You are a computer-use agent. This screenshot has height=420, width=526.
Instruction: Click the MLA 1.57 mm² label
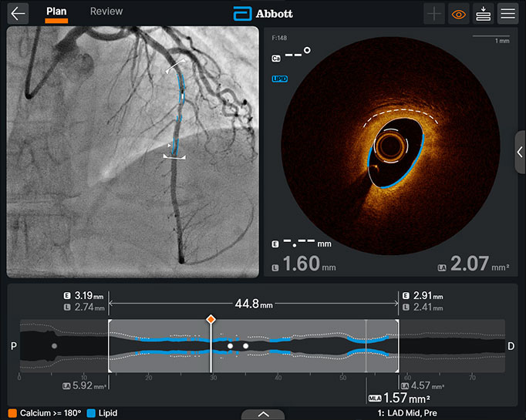tap(400, 398)
